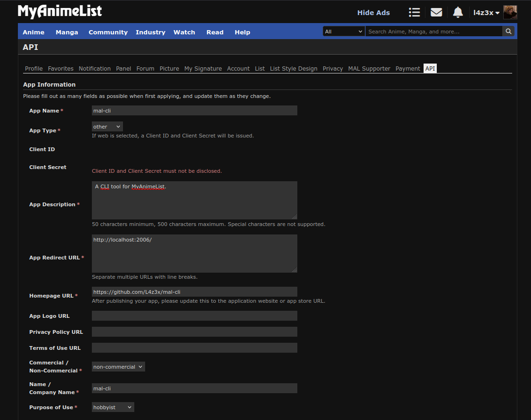Click into the App Name field
The height and width of the screenshot is (420, 531).
pos(195,111)
